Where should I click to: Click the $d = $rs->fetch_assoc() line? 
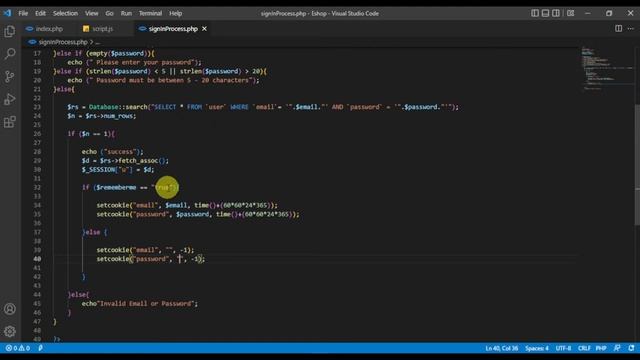(x=125, y=160)
